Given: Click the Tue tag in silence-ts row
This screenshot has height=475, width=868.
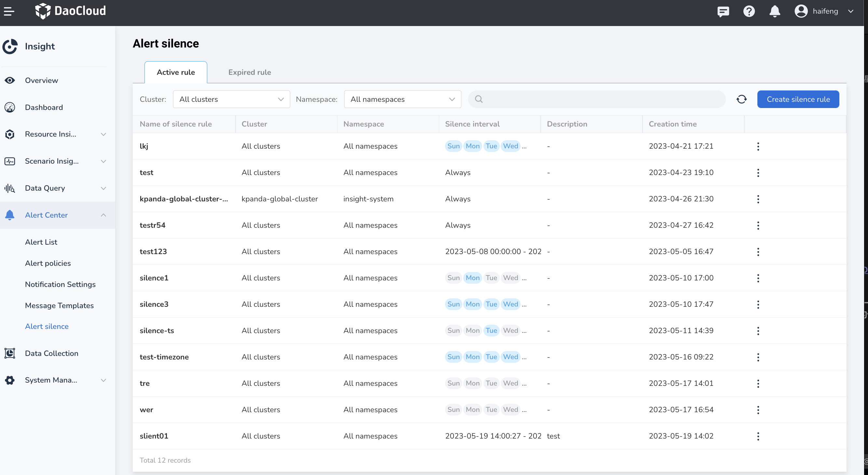Looking at the screenshot, I should tap(491, 331).
